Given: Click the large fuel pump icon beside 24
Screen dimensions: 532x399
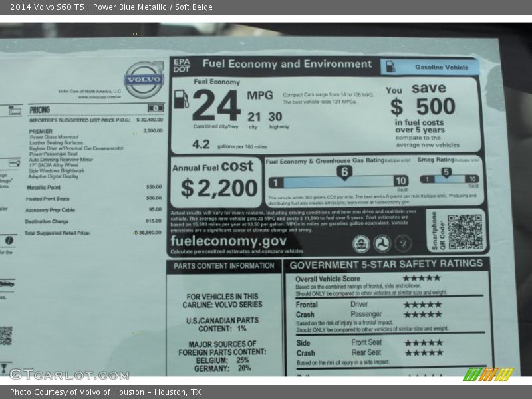Looking at the screenshot, I should 181,99.
